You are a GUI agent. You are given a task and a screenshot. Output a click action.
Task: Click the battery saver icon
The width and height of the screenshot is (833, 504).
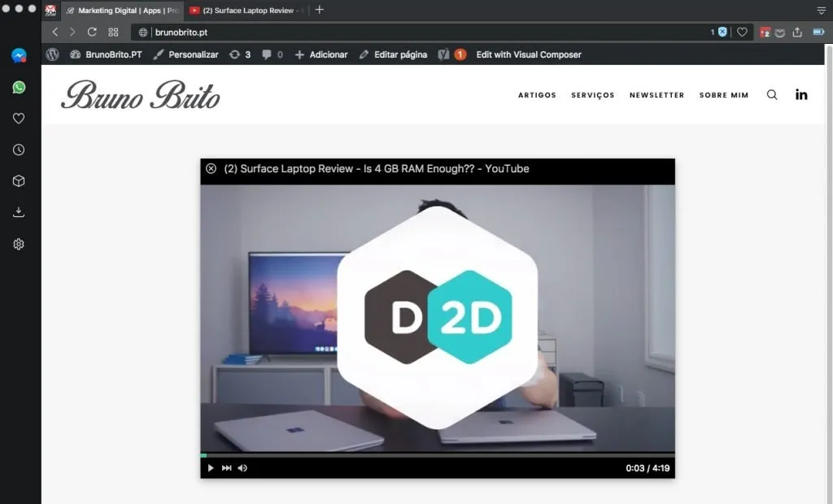coord(818,32)
